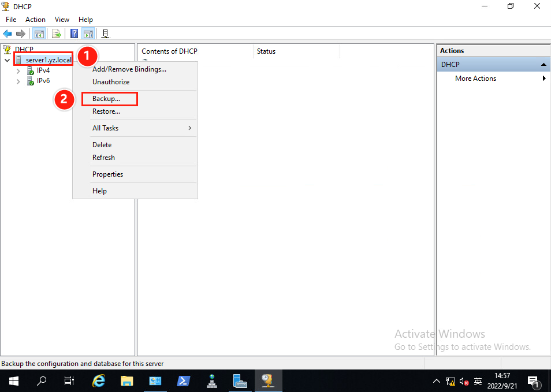This screenshot has height=392, width=551.
Task: Click the Forward navigation arrow icon
Action: [x=21, y=33]
